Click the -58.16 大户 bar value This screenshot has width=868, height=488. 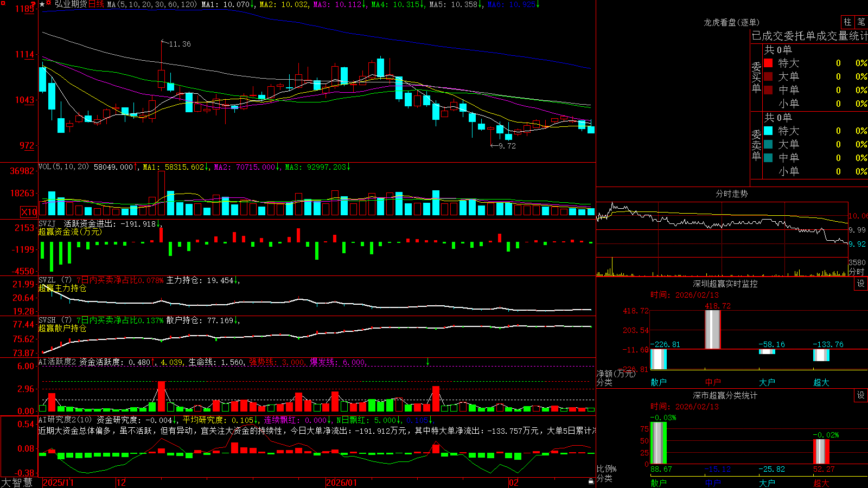point(771,344)
